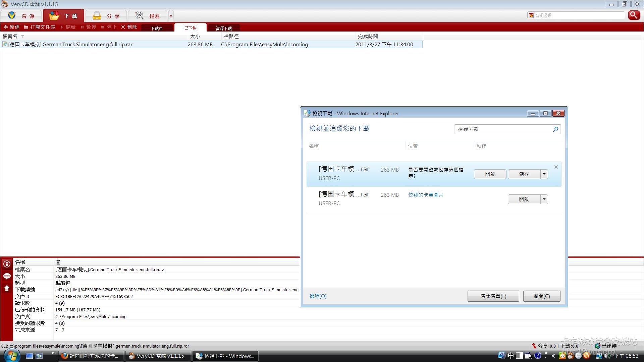Dismiss first download item with its X
The width and height of the screenshot is (644, 362).
tap(556, 167)
